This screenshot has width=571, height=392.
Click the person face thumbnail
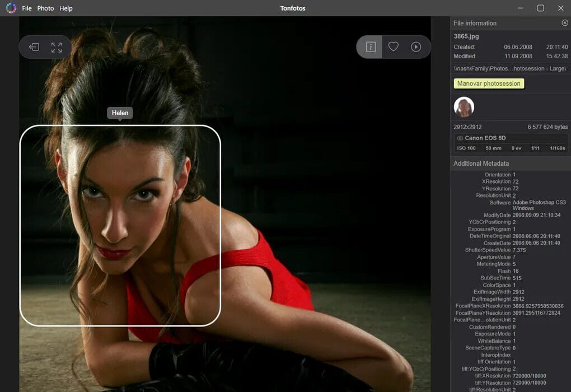click(x=464, y=107)
